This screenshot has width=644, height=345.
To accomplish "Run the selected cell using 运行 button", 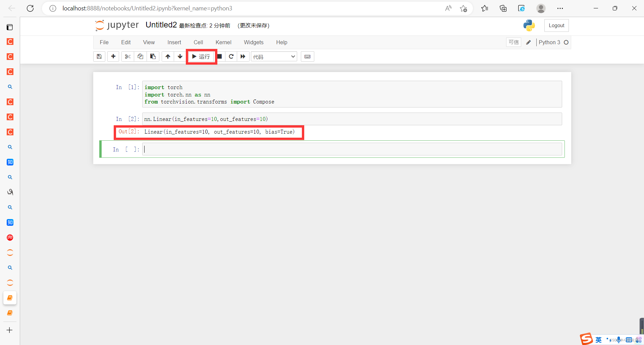I will tap(201, 56).
